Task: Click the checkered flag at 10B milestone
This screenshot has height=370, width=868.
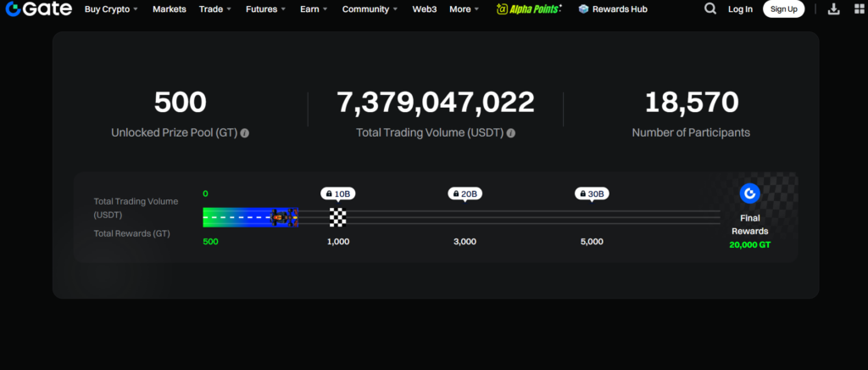Action: click(338, 217)
